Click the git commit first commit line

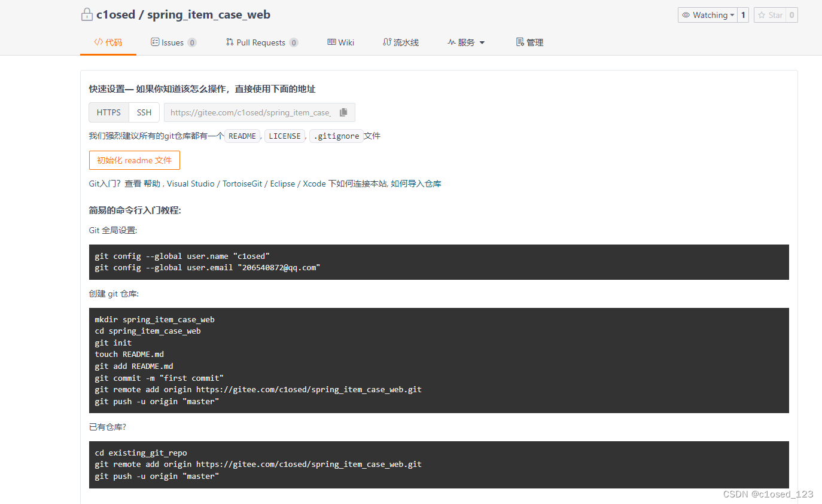pos(159,378)
